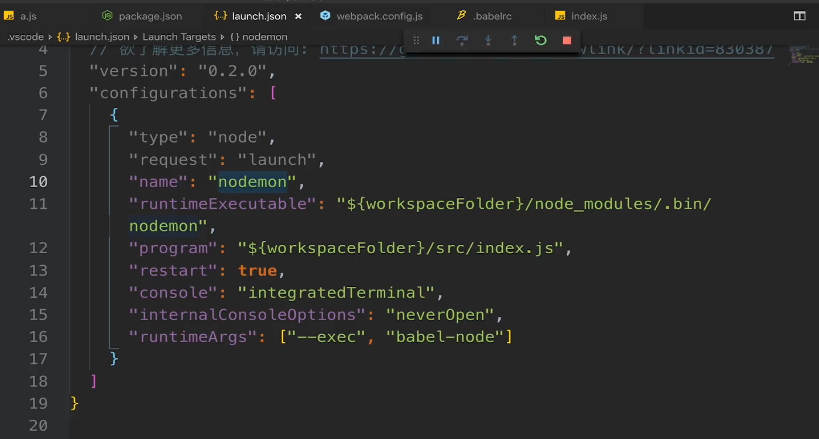Click the "configurations" key
Viewport: 819px width, 439px height.
pyautogui.click(x=168, y=93)
